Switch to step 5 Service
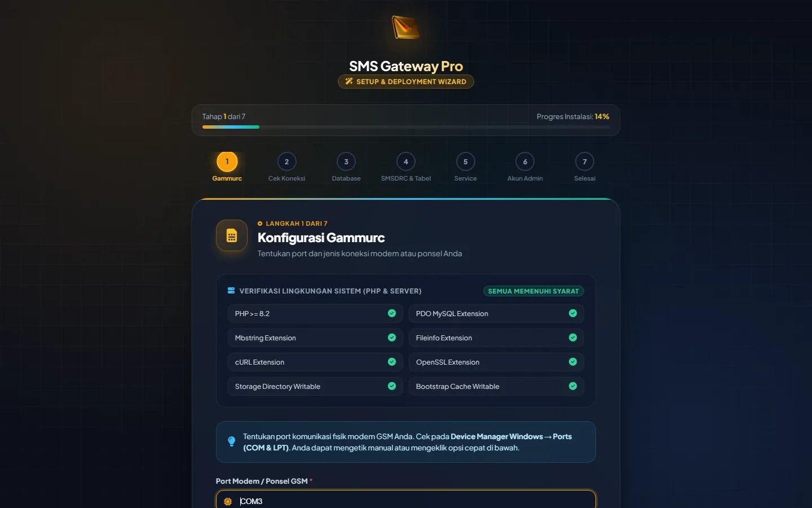Screen dimensions: 812x508 466,167
